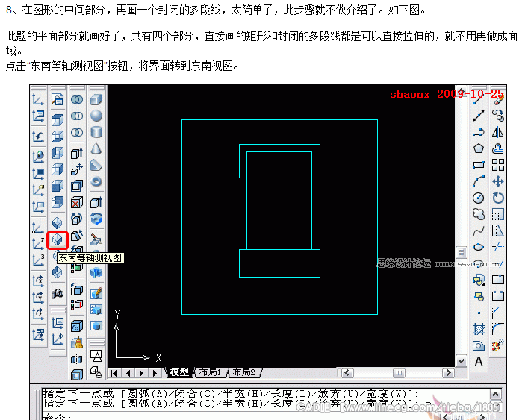
Task: Select the 3-point UCS icon
Action: (x=38, y=260)
